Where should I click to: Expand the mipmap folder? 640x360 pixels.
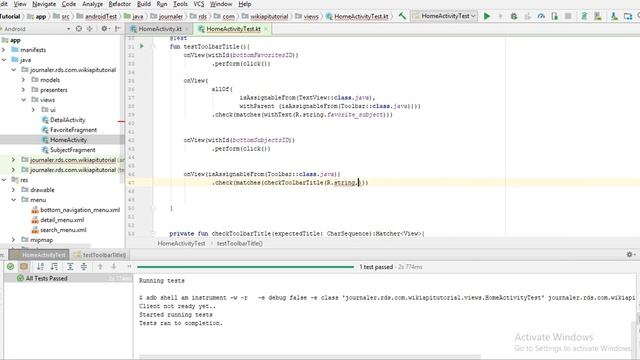coord(14,240)
